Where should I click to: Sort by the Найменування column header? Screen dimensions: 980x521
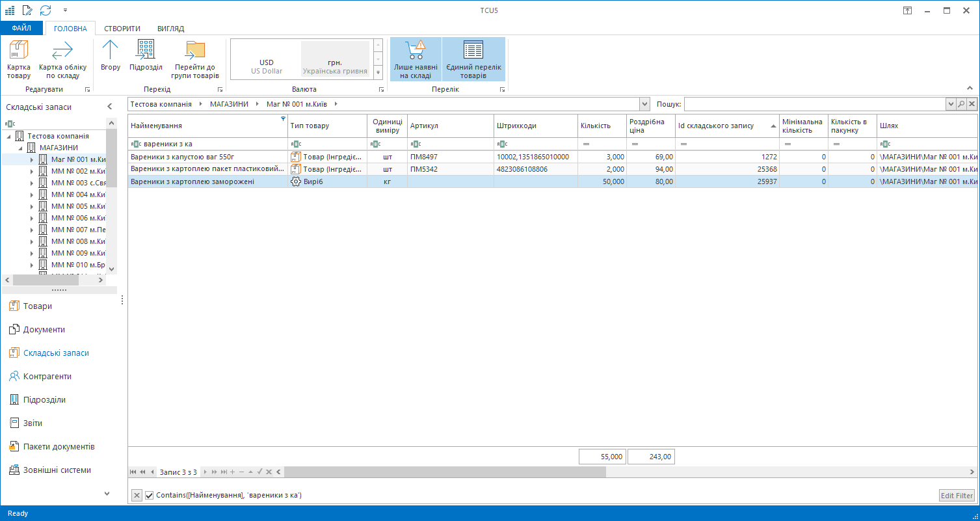point(207,126)
